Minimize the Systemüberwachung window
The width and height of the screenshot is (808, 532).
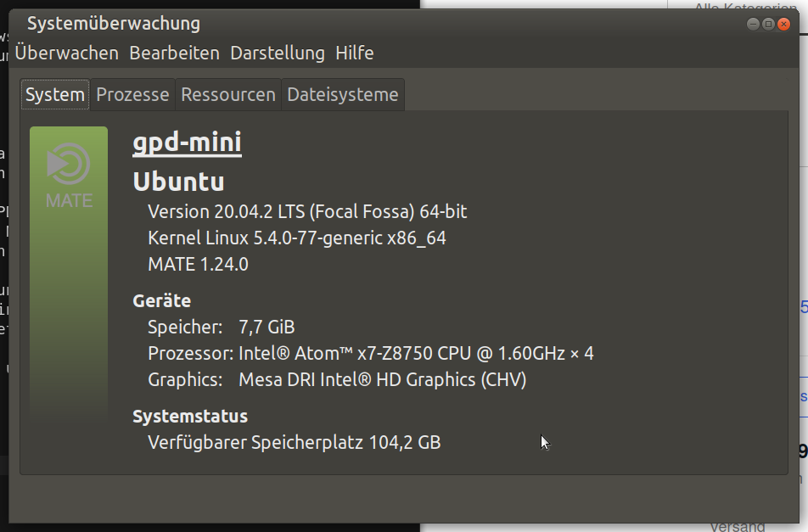753,24
